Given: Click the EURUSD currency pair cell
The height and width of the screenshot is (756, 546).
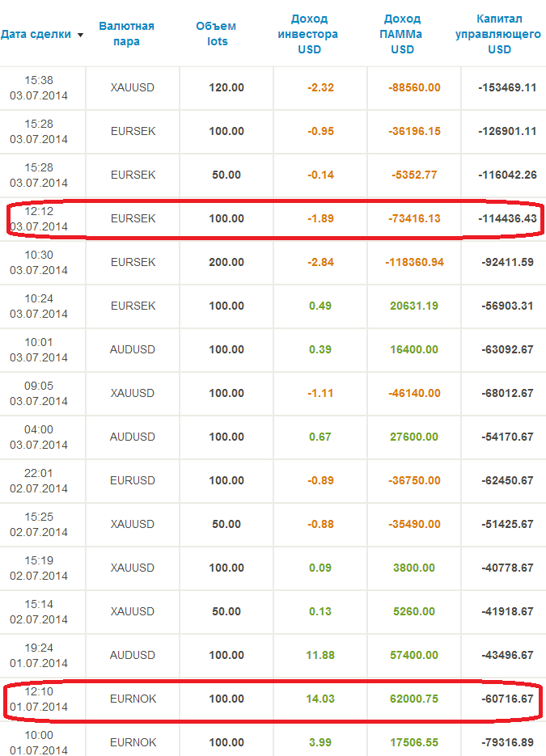Looking at the screenshot, I should [x=132, y=480].
